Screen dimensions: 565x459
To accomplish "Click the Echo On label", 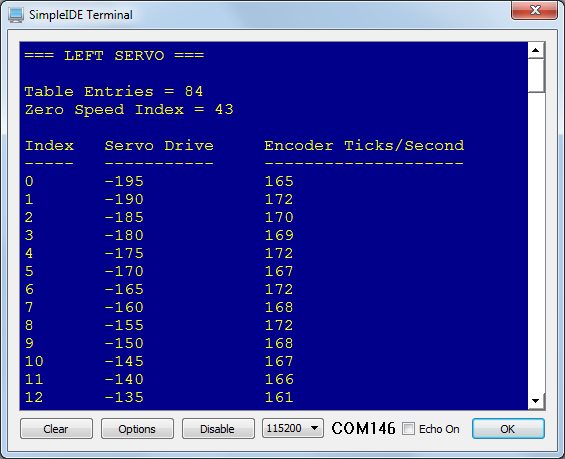I will (439, 429).
